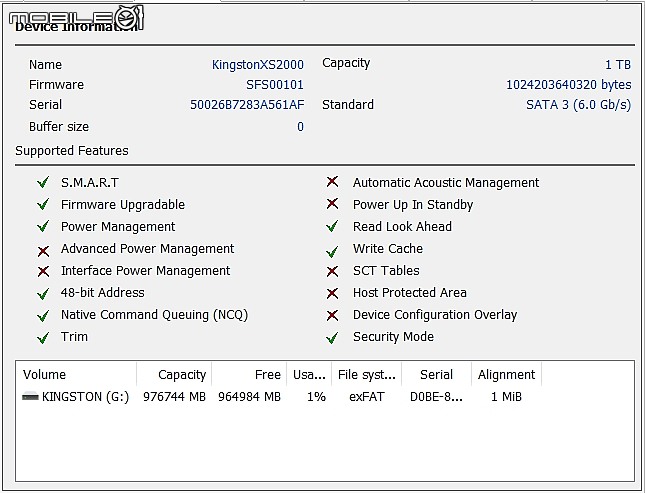The image size is (645, 493).
Task: Click the File syst... column header
Action: (367, 374)
